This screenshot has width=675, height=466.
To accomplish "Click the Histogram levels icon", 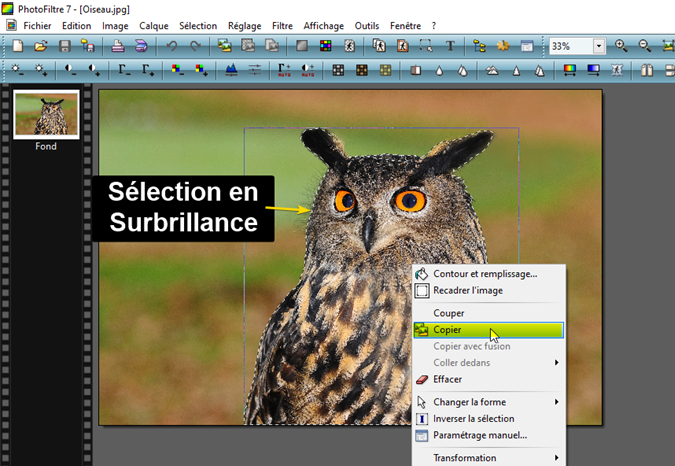I will pyautogui.click(x=230, y=70).
